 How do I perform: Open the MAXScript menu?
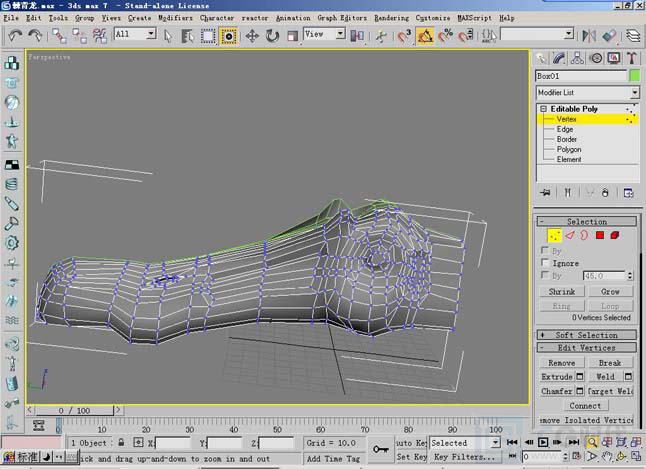474,18
